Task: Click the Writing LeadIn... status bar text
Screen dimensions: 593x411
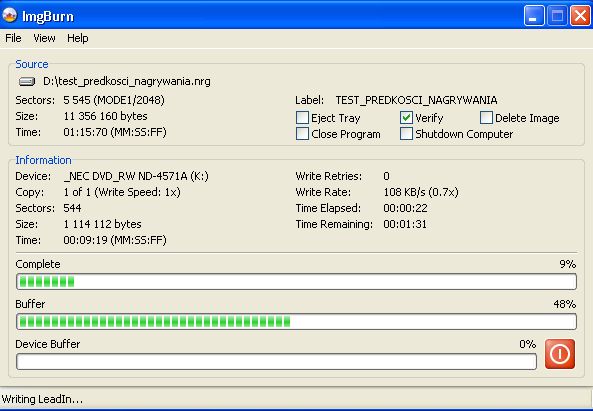Action: (x=42, y=399)
